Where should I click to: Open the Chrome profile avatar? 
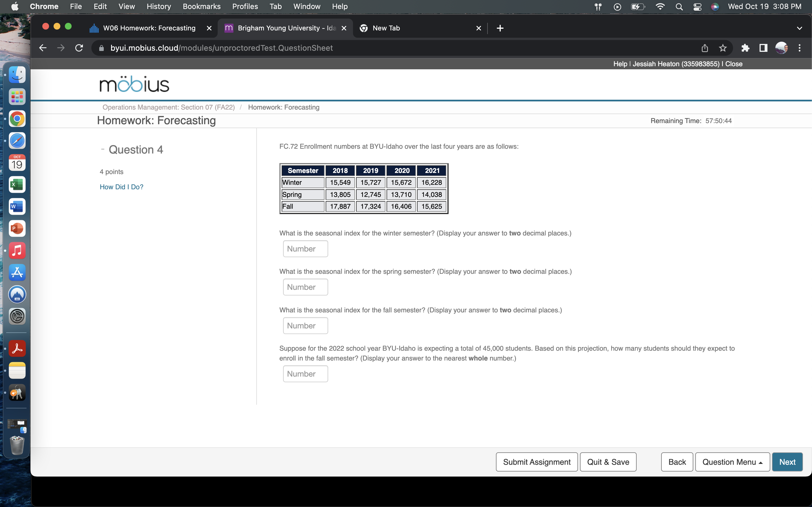coord(782,48)
